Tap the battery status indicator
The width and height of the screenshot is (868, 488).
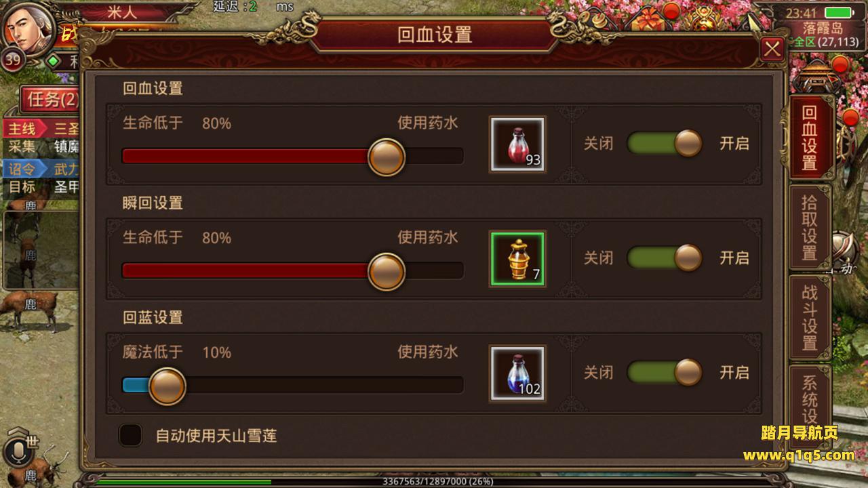tap(839, 12)
